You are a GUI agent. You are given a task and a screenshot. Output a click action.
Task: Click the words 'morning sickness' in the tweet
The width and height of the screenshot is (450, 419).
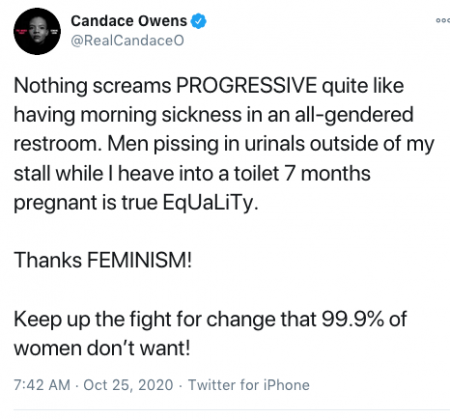pos(161,115)
